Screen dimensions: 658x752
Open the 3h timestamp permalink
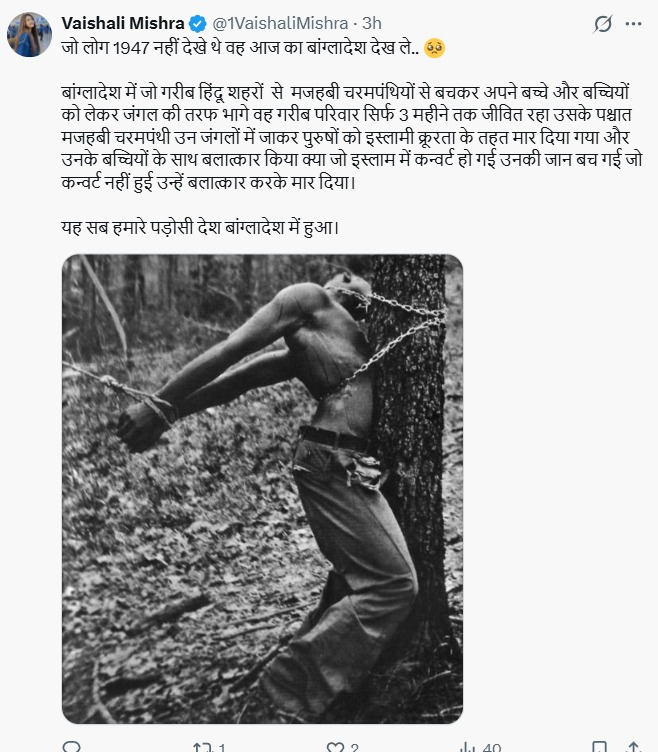click(x=371, y=23)
